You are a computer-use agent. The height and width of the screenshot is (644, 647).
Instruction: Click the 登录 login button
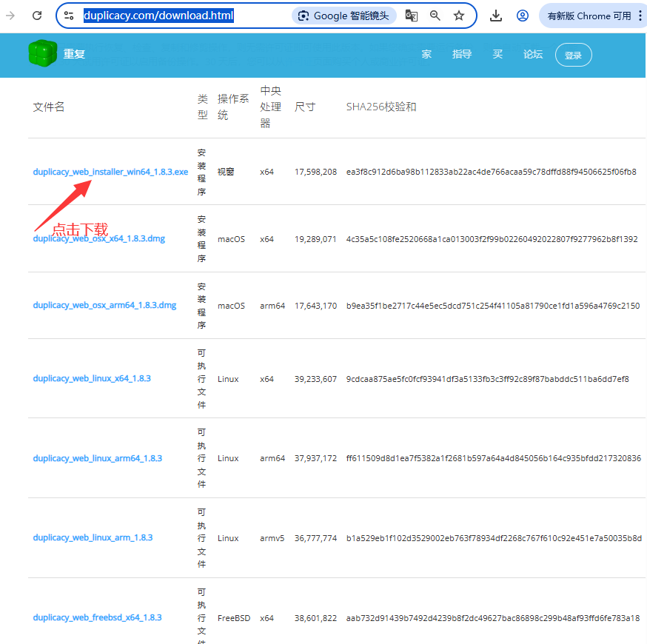tap(573, 55)
